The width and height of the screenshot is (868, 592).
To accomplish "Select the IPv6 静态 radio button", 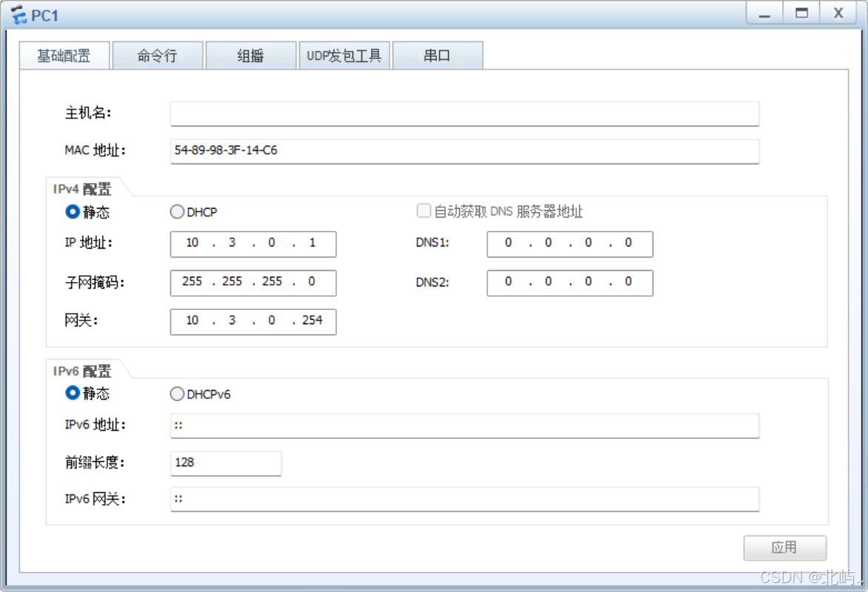I will pos(73,393).
